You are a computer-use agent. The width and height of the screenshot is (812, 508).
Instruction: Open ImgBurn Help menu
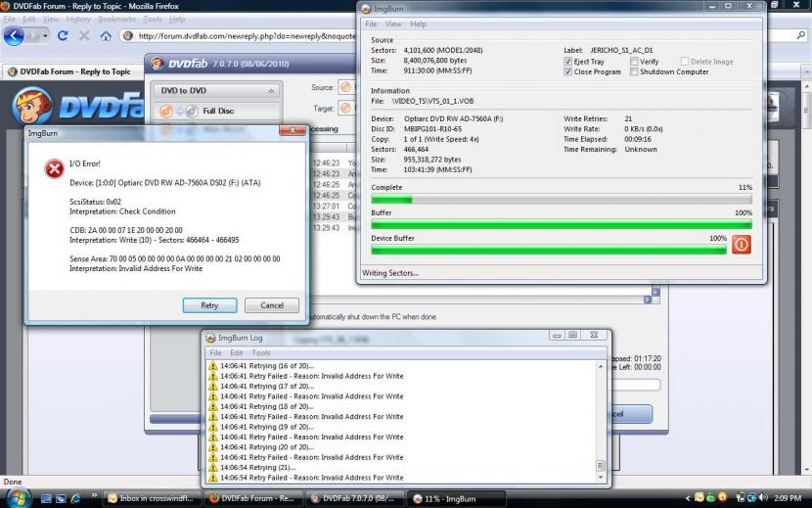click(418, 23)
